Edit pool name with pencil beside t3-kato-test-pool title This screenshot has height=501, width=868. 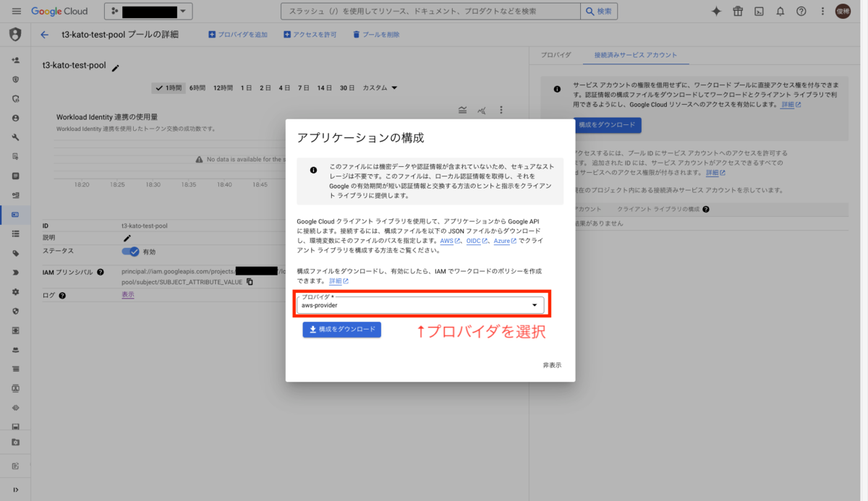point(115,68)
